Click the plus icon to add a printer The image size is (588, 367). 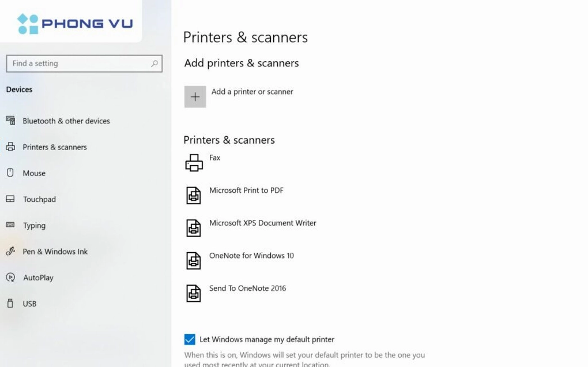pyautogui.click(x=195, y=96)
